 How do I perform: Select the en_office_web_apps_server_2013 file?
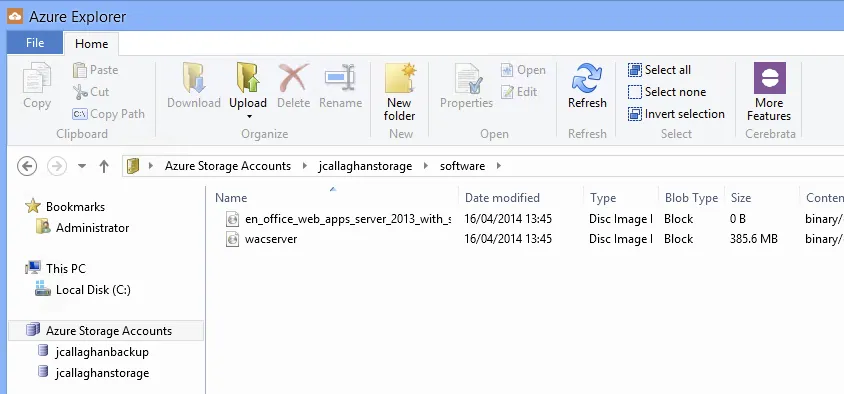[x=348, y=219]
